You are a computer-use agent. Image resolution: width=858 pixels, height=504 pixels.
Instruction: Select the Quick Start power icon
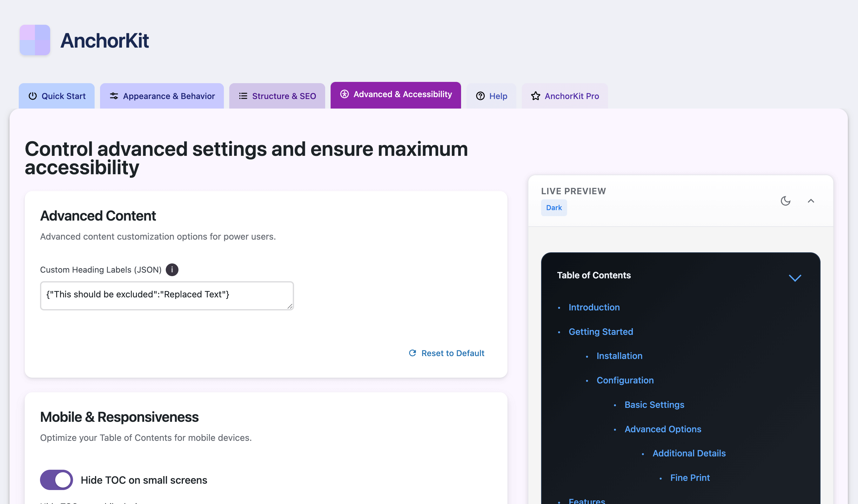[x=32, y=96]
